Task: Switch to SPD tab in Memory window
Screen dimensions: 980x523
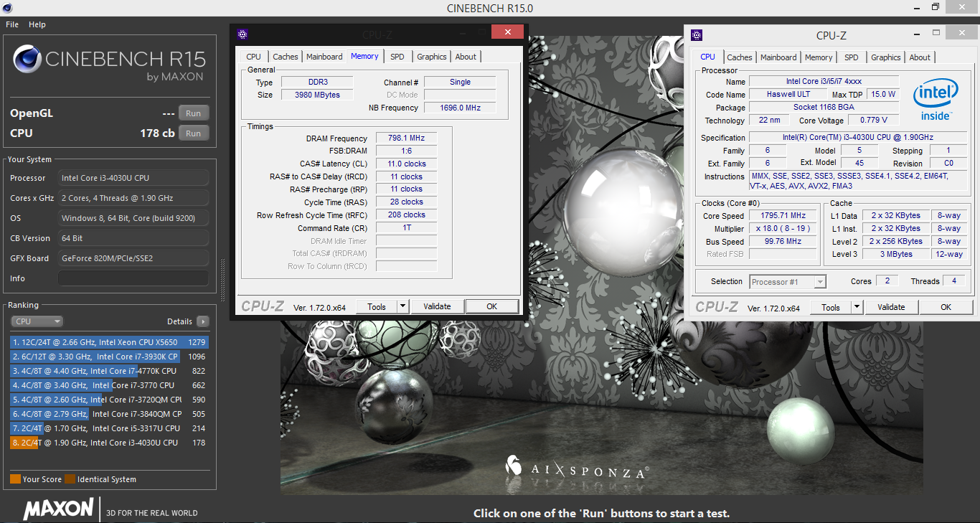Action: pos(397,57)
